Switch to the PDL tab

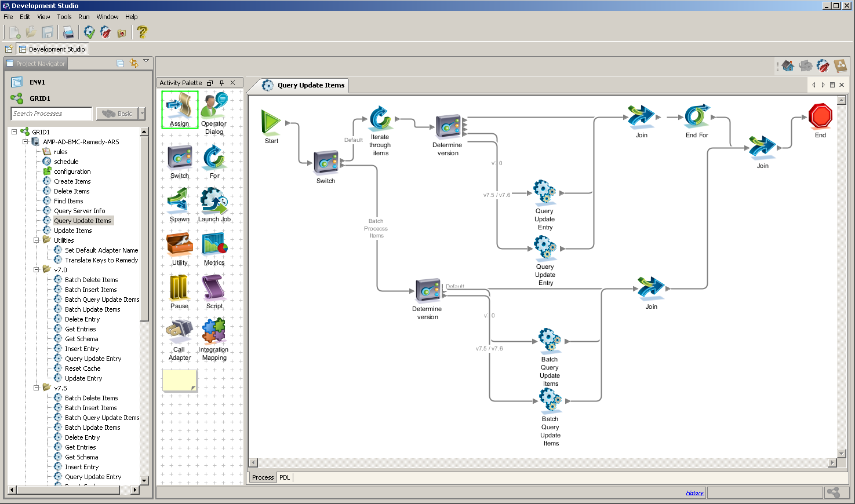point(285,477)
